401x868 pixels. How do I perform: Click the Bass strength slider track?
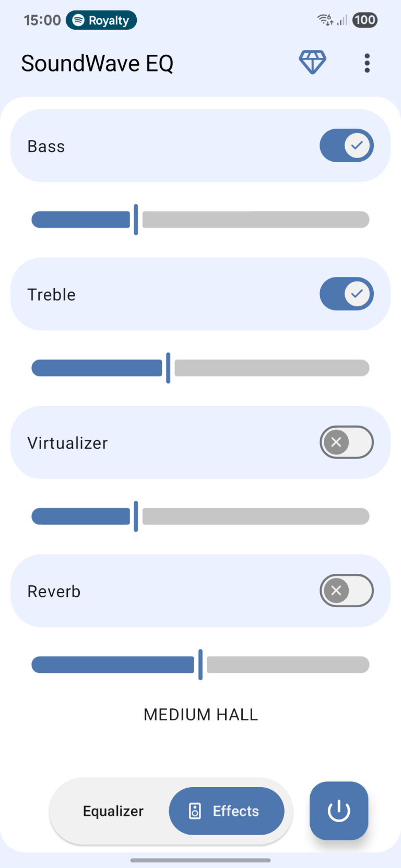click(255, 220)
